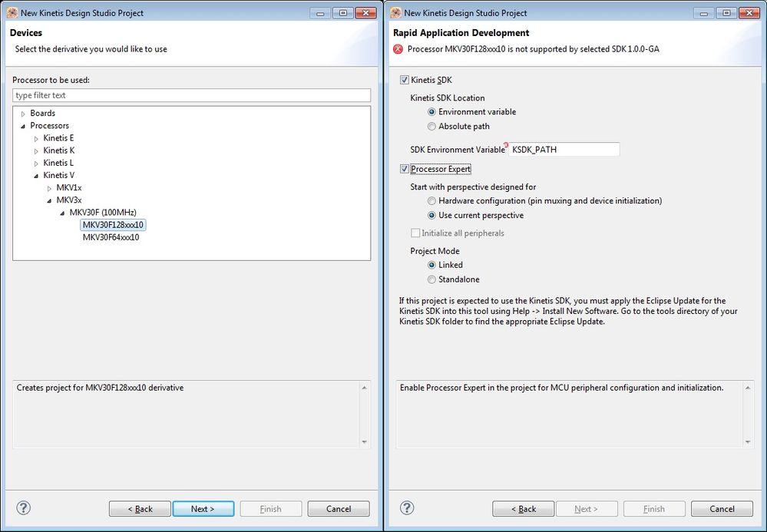Select Environment variable SDK location
Image resolution: width=767 pixels, height=532 pixels.
(431, 112)
